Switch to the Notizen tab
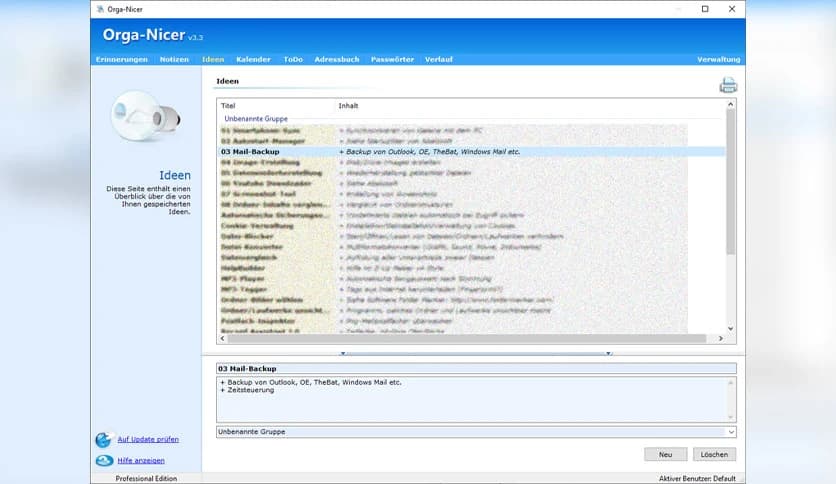The image size is (836, 484). [174, 59]
